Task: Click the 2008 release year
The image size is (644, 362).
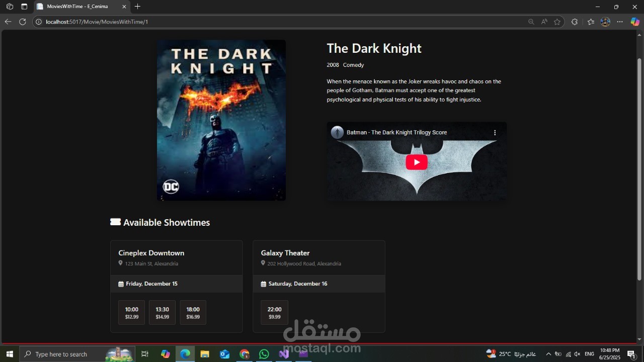Action: pyautogui.click(x=333, y=65)
